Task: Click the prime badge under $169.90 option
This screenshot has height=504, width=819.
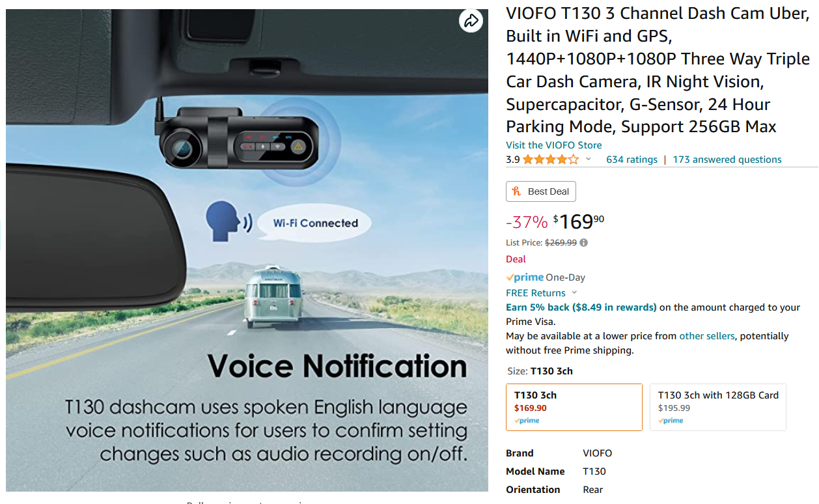Action: pos(527,421)
